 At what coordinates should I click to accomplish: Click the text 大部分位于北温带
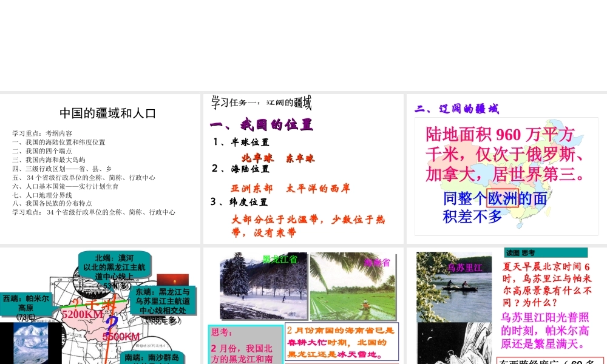coord(275,220)
